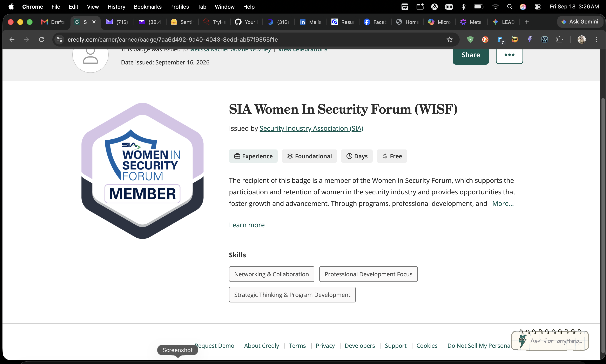Viewport: 606px width, 364px height.
Task: Open the Profiles menu
Action: [x=180, y=7]
